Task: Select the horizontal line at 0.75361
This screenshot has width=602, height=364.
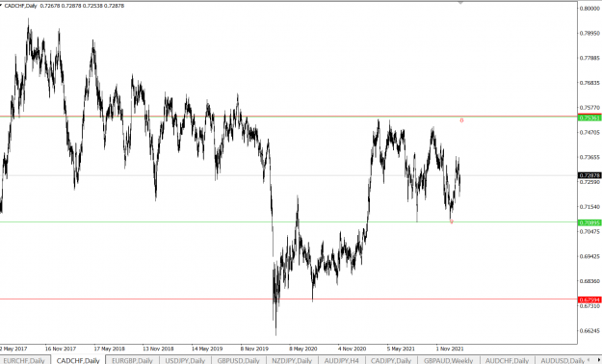Action: click(x=288, y=117)
